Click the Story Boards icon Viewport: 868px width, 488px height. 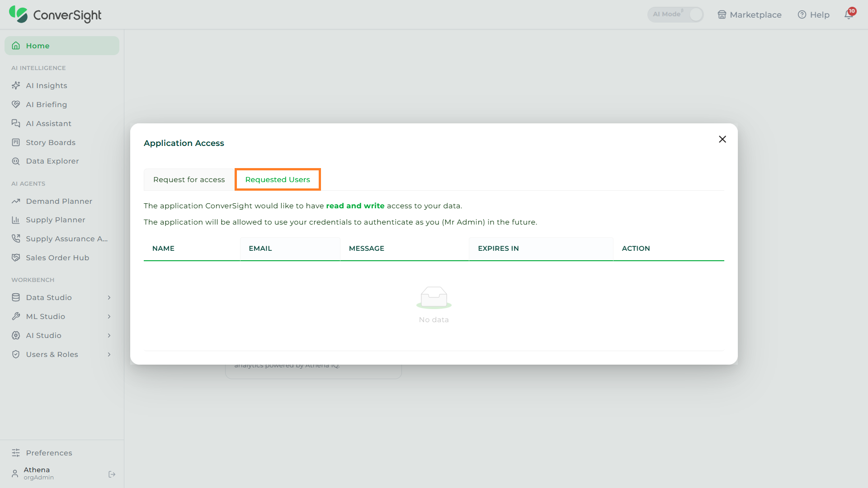point(16,142)
